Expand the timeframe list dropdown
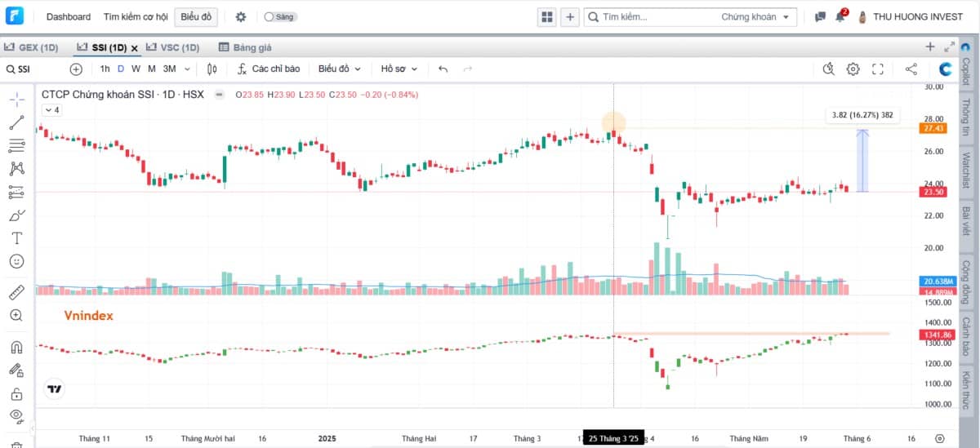This screenshot has width=980, height=448. pyautogui.click(x=187, y=69)
